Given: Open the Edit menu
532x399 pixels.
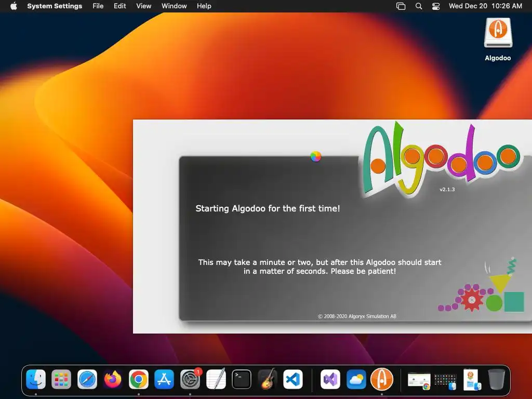Looking at the screenshot, I should (x=120, y=6).
